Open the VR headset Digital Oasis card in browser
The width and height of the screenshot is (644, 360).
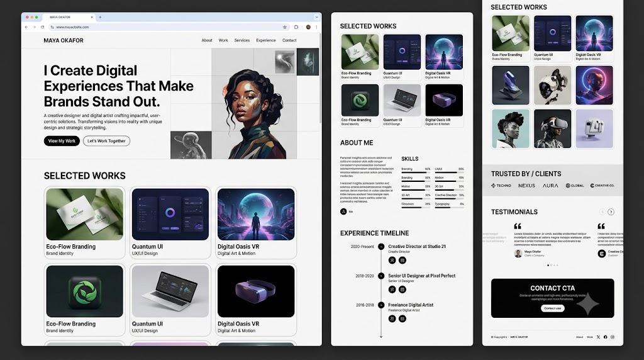tap(256, 300)
